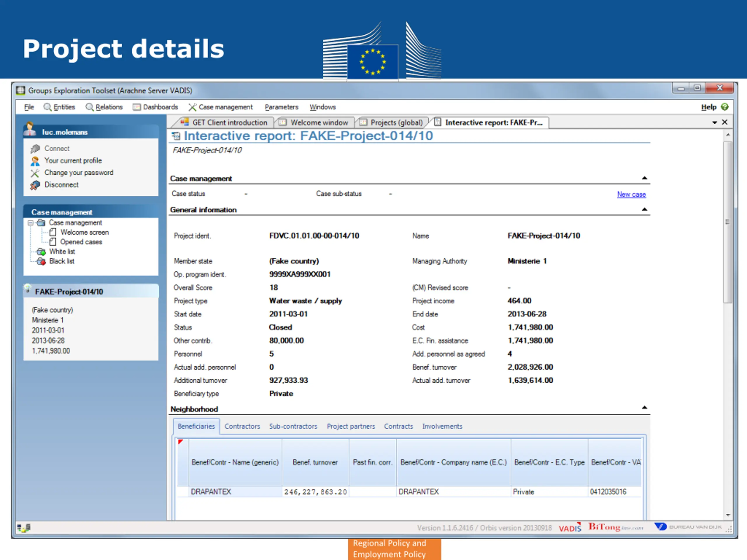Click the 0412035016 VAT cell

pyautogui.click(x=615, y=492)
